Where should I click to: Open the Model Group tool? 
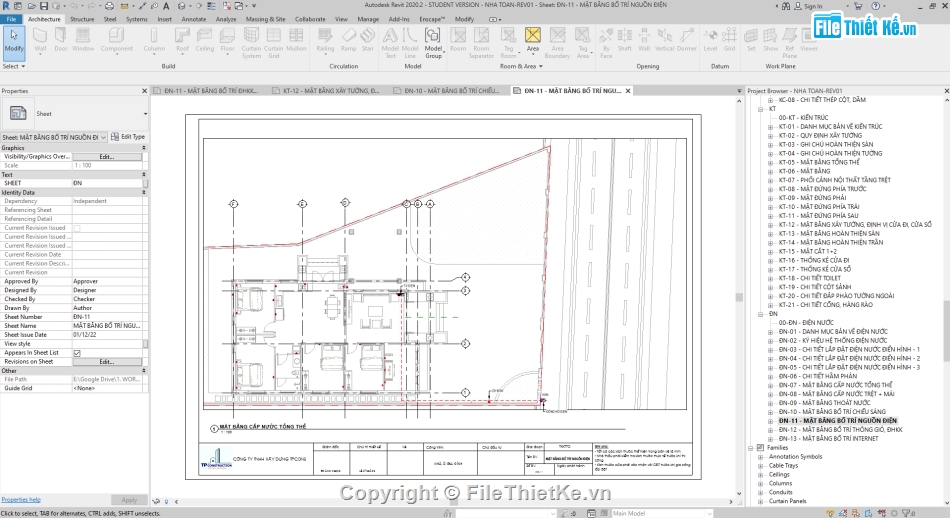433,43
